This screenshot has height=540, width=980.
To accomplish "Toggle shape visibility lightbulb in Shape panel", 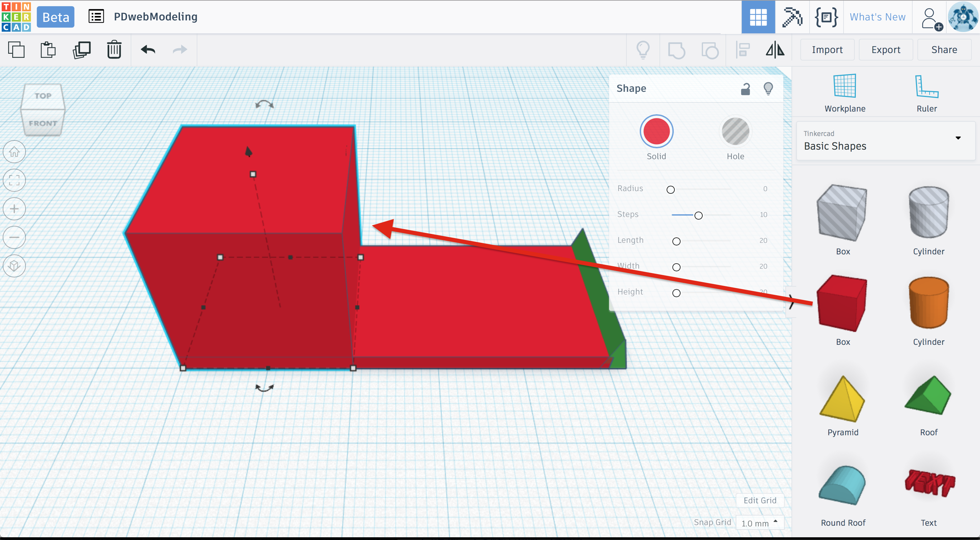I will coord(768,89).
